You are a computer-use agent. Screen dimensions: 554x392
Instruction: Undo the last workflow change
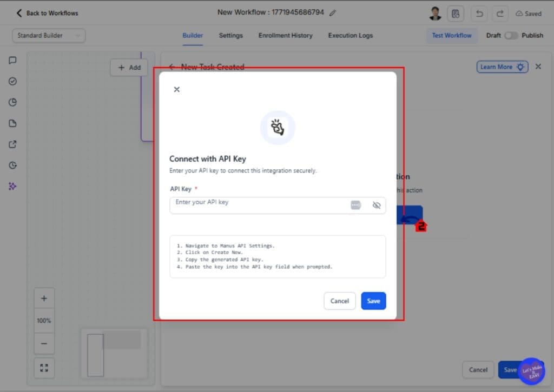(x=479, y=14)
